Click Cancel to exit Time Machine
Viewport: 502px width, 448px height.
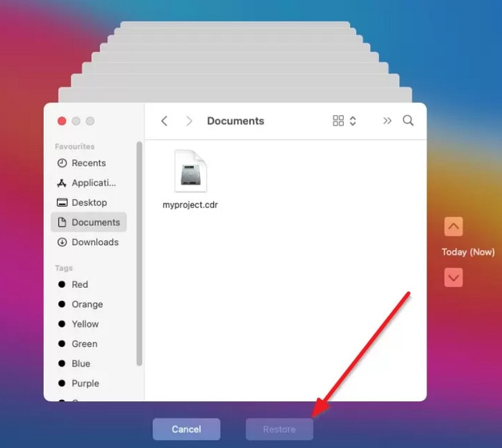click(187, 429)
